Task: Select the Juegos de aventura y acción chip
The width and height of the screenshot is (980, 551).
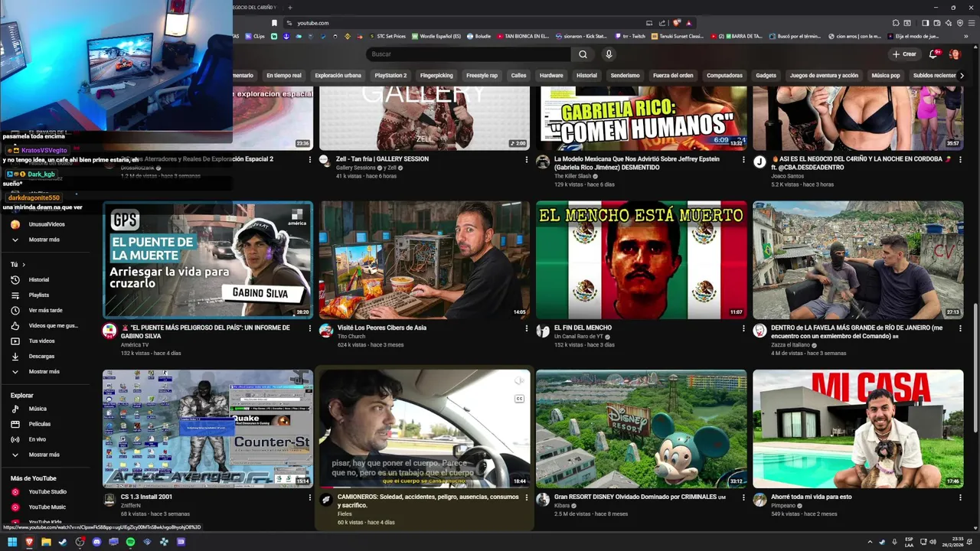Action: pyautogui.click(x=824, y=76)
